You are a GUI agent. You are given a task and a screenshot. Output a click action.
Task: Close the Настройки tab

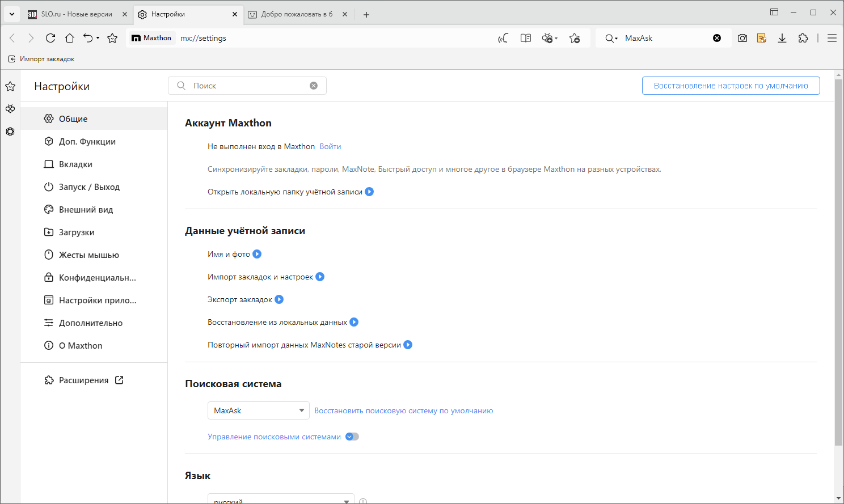pyautogui.click(x=235, y=14)
